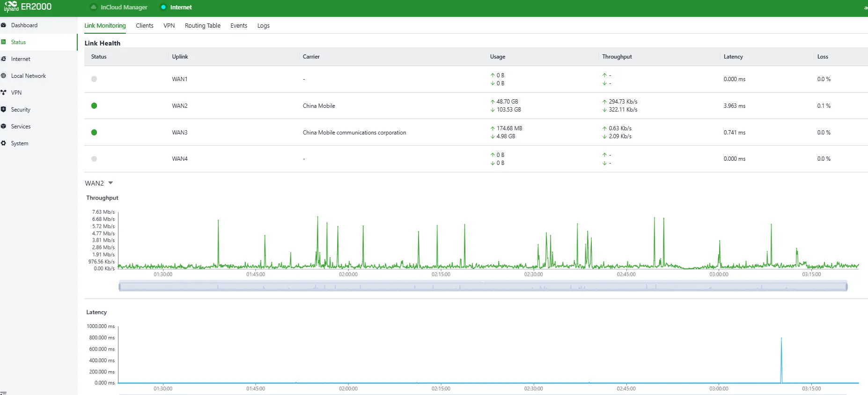
Task: Click the Logs tab
Action: point(264,26)
